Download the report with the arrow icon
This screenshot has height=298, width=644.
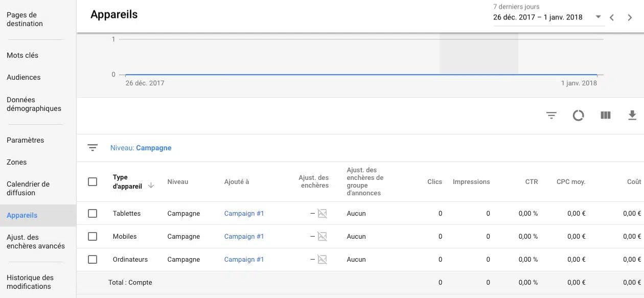point(632,116)
